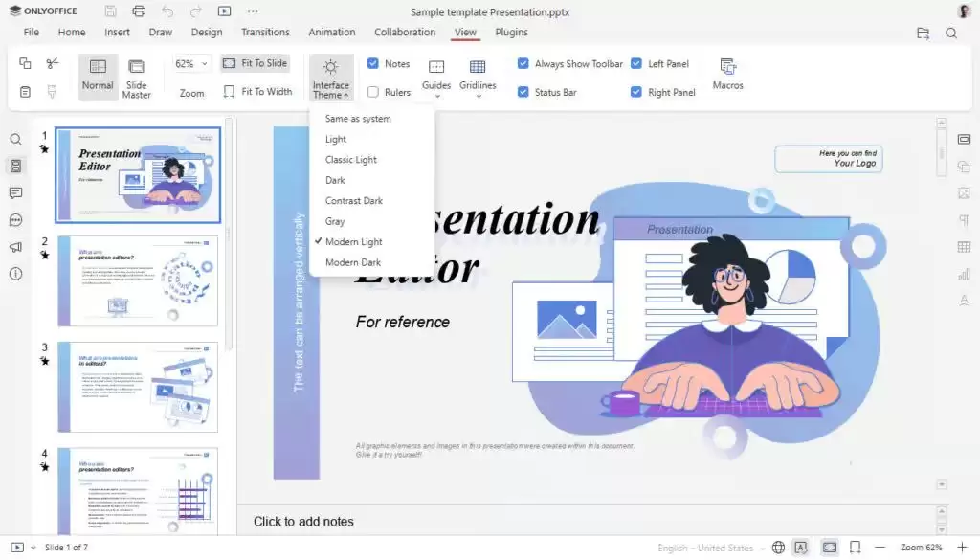Screen dimensions: 980x560
Task: Uncheck the Status Bar option
Action: [523, 92]
